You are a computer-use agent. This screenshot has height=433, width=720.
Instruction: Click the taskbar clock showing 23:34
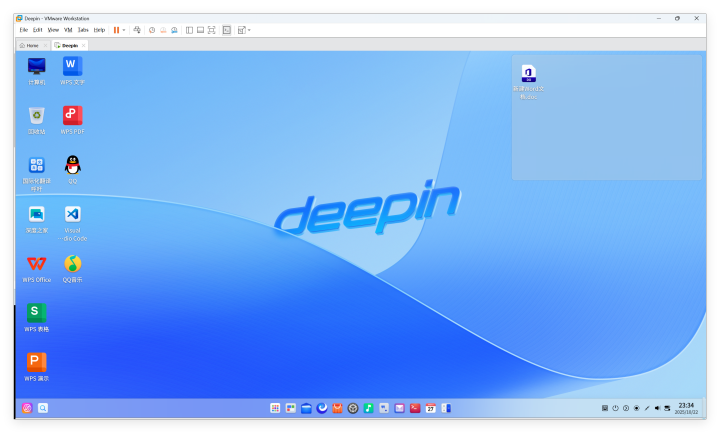point(686,408)
